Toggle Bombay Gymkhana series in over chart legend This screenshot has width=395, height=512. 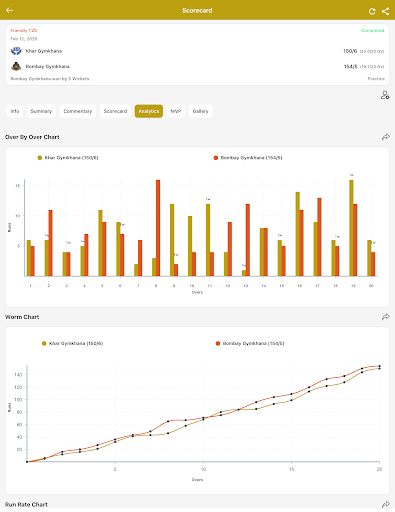(248, 158)
